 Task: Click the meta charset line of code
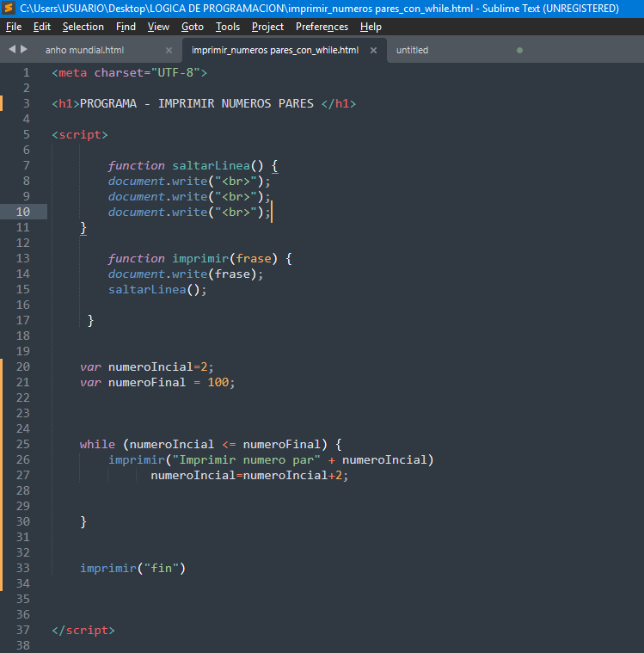point(130,72)
